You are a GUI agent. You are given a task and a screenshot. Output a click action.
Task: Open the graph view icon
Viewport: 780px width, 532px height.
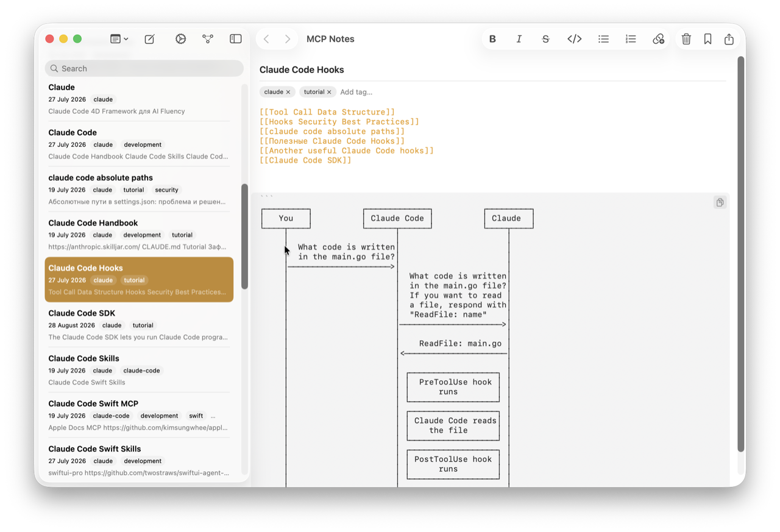pyautogui.click(x=208, y=39)
